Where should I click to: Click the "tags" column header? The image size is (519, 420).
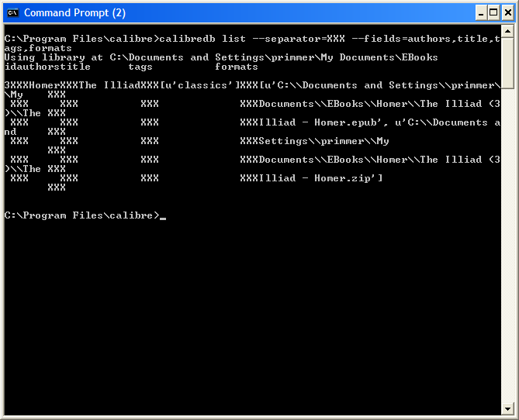(140, 67)
